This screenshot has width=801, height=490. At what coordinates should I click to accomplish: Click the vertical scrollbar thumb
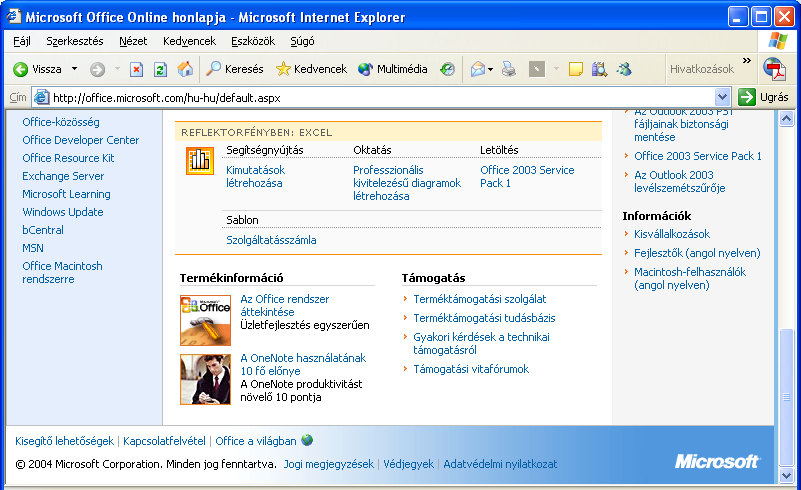coord(786,397)
